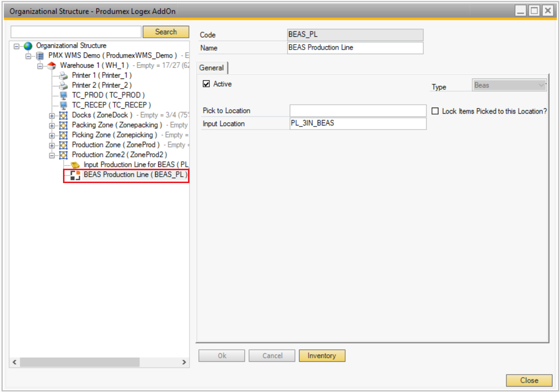Click the tree horizontal scrollbar thumb
The width and height of the screenshot is (560, 392).
(80, 362)
